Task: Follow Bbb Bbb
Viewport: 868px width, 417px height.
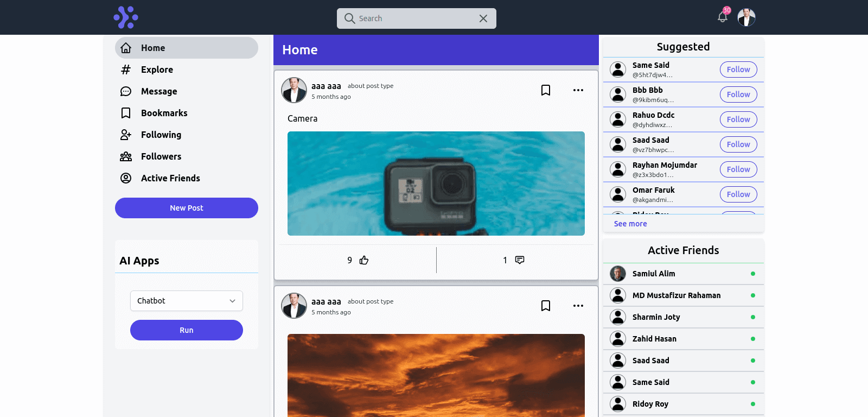Action: pyautogui.click(x=738, y=94)
